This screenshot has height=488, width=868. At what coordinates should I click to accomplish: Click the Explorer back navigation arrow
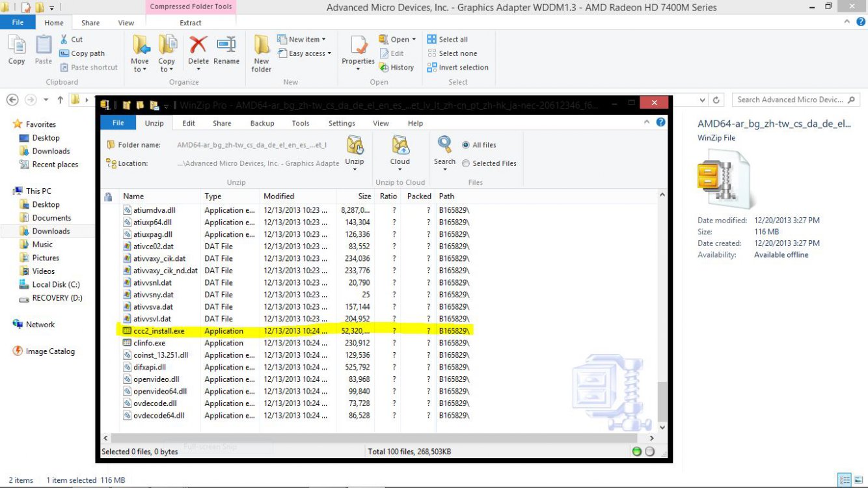click(12, 100)
